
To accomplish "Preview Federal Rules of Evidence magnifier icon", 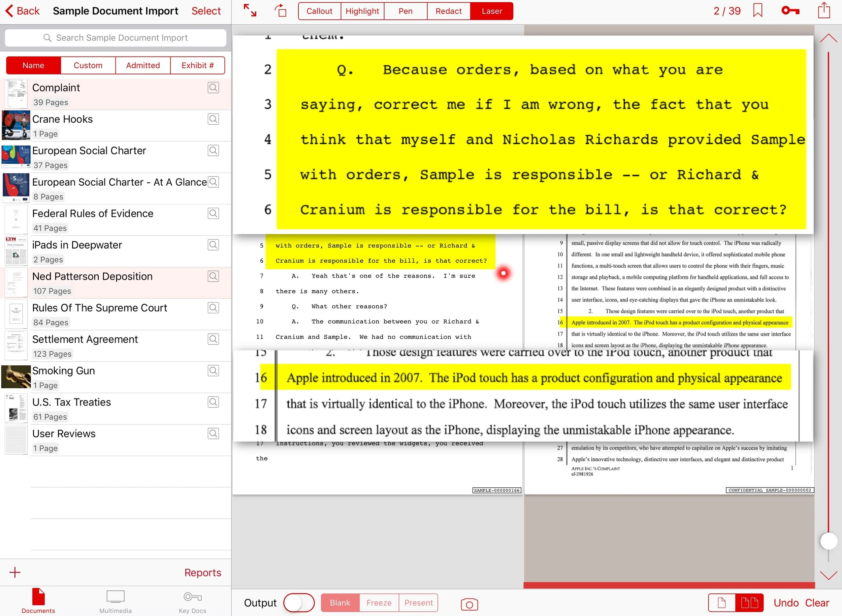I will pos(213,213).
